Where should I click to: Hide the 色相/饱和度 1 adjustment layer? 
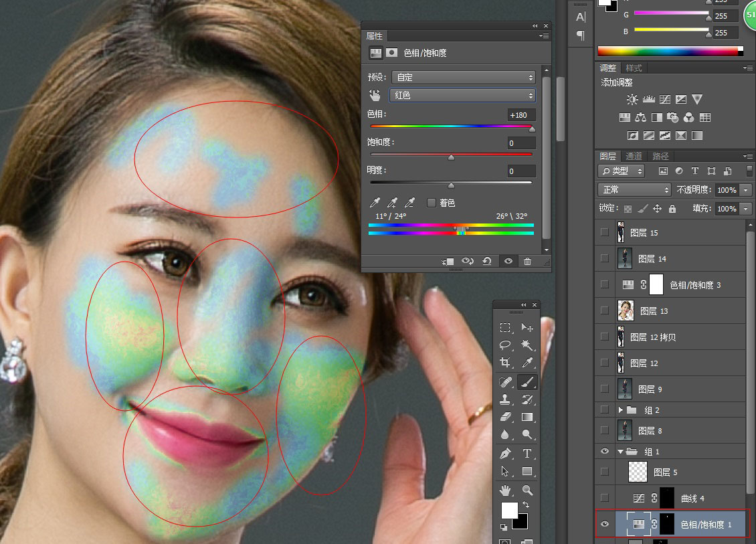605,525
